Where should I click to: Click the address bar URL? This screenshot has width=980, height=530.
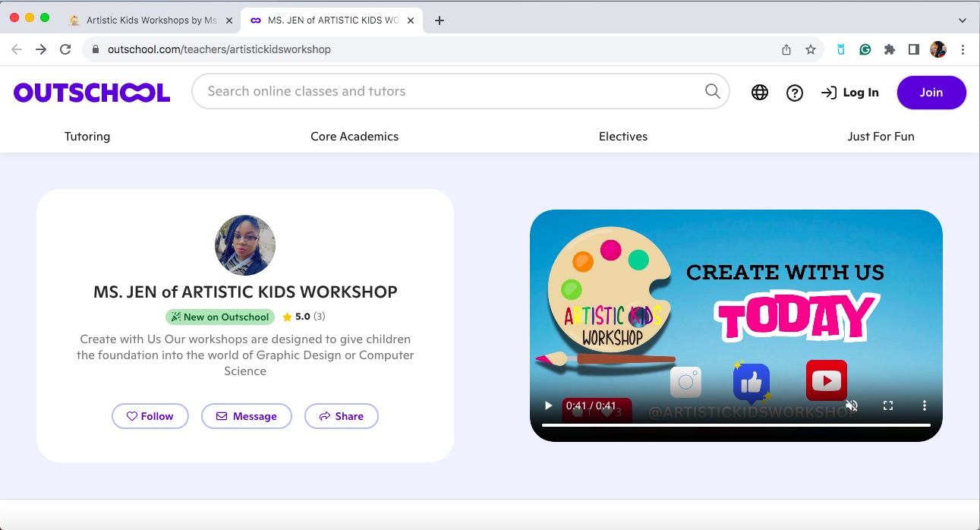coord(219,49)
